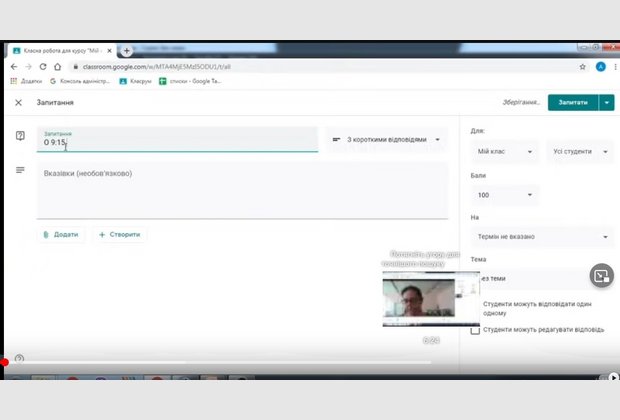This screenshot has height=420, width=620.
Task: Open the Додатки apps bookmark
Action: pyautogui.click(x=26, y=81)
